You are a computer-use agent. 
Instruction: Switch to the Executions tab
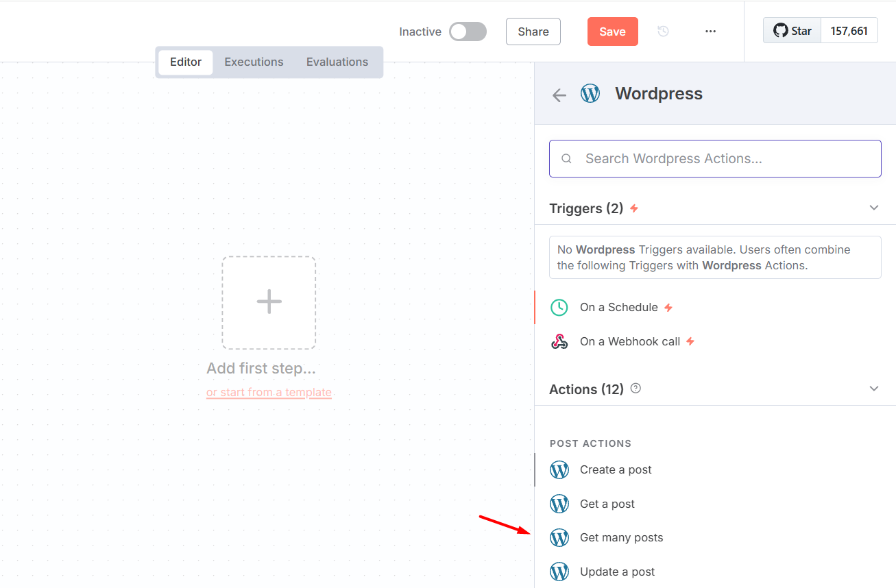coord(254,62)
